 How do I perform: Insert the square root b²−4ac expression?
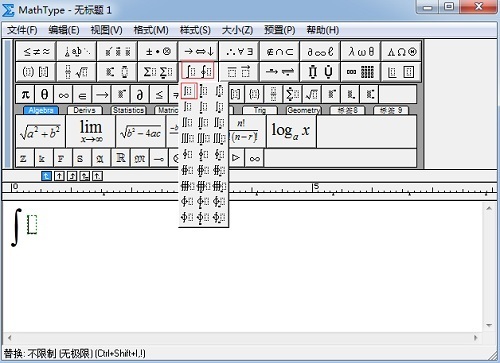point(141,132)
